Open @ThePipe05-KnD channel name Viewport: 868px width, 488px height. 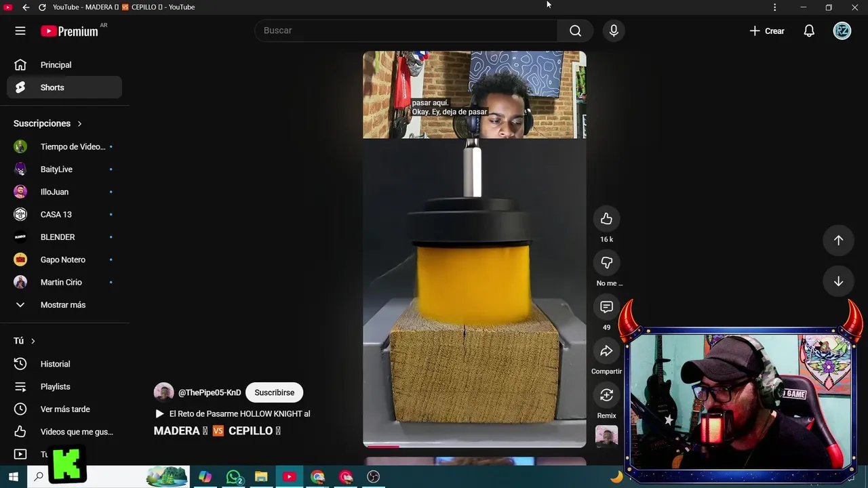210,392
